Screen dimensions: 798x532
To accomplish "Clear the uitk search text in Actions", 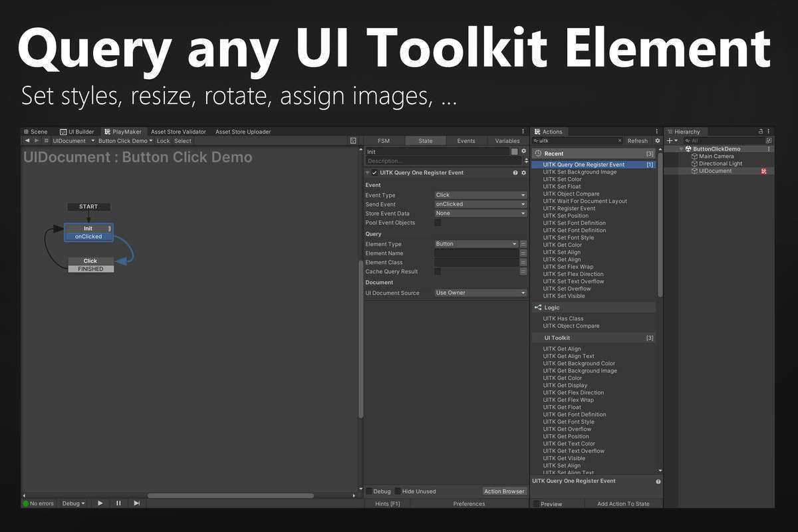I will tap(620, 141).
